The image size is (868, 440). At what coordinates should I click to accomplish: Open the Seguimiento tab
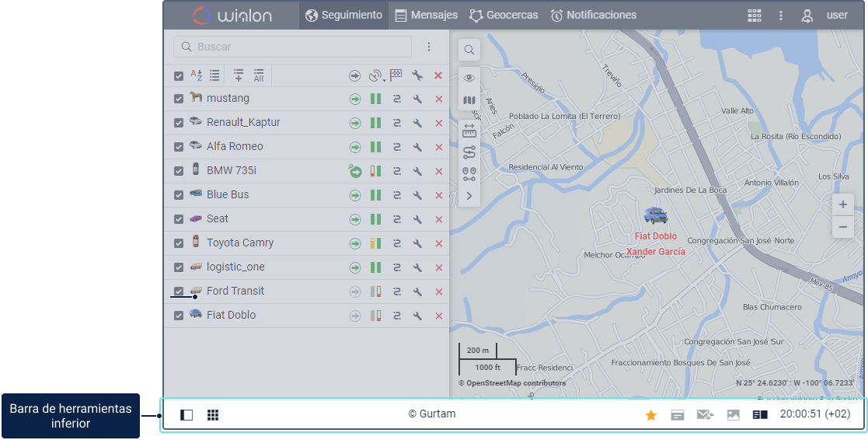point(343,15)
